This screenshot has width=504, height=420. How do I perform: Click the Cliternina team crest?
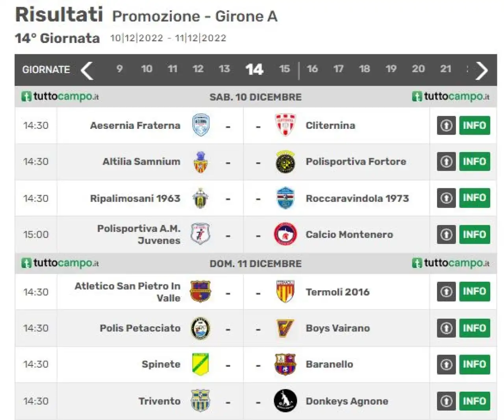point(285,125)
